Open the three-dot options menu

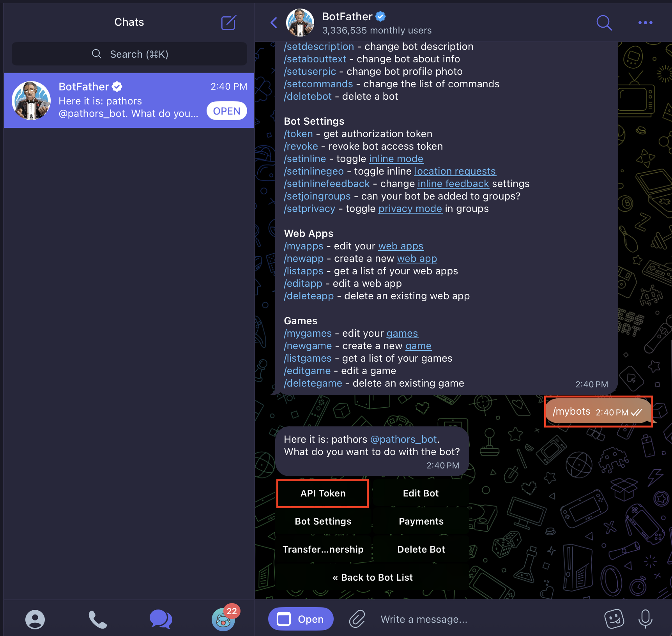[645, 23]
